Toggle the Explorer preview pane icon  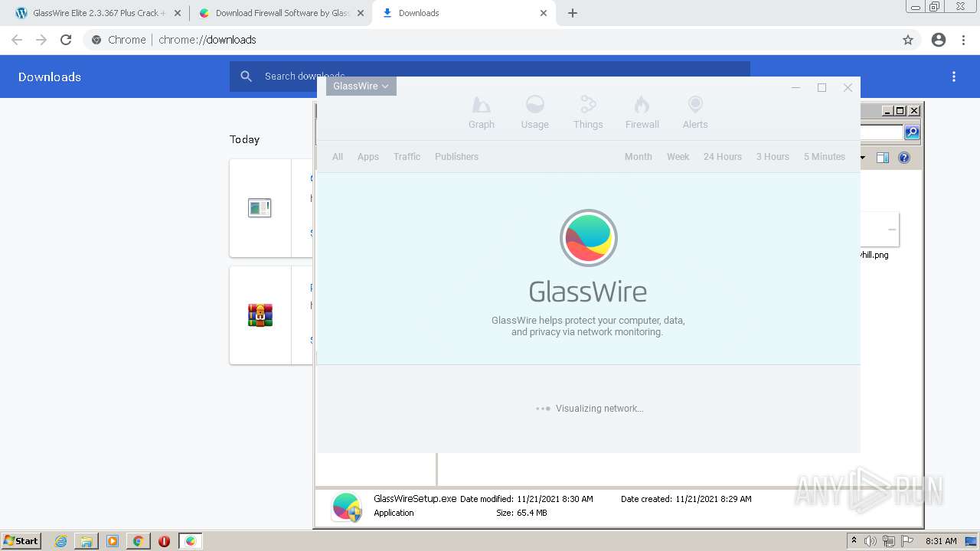point(883,158)
